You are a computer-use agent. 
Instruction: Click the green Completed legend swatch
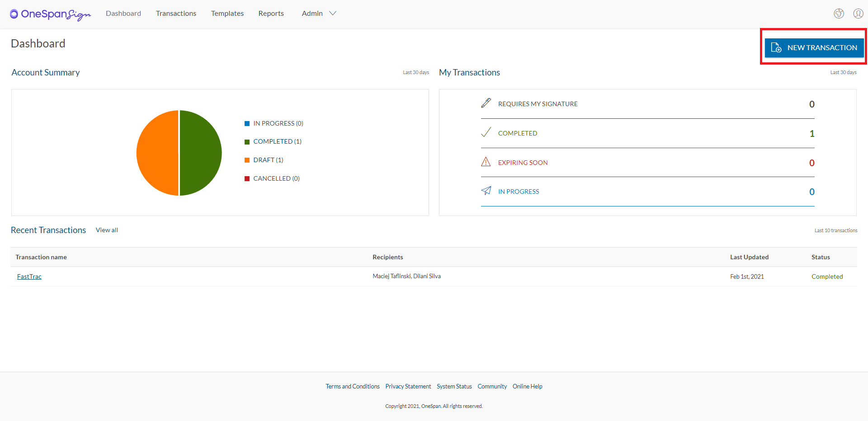(247, 142)
